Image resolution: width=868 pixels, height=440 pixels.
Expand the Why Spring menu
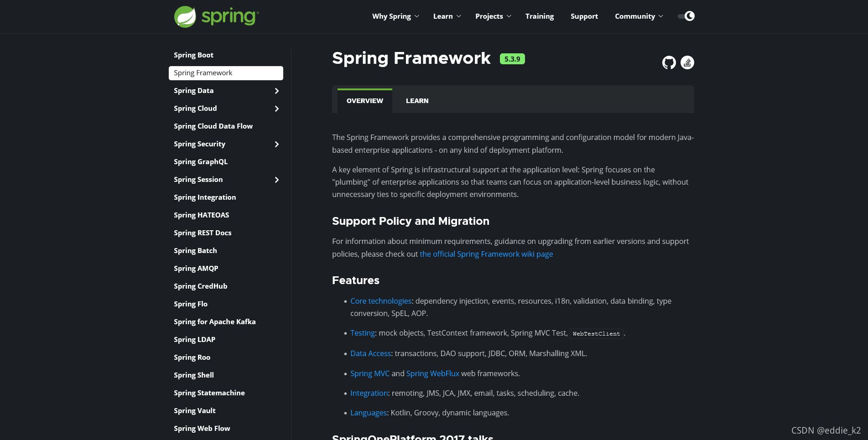click(x=395, y=16)
